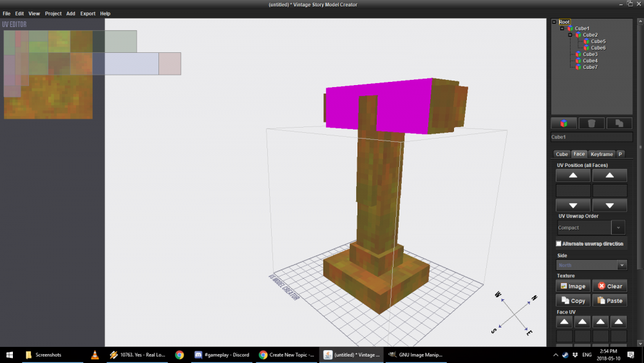
Task: Switch to the Keyframe tab
Action: click(601, 154)
